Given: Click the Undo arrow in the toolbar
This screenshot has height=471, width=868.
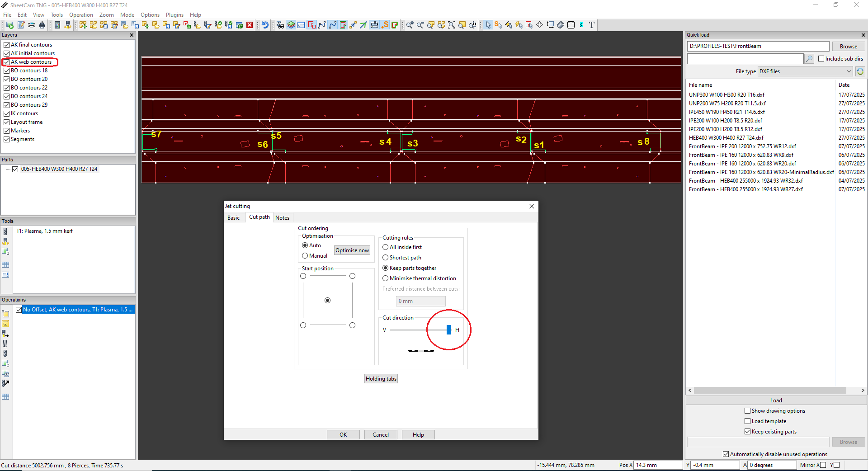Looking at the screenshot, I should 265,25.
